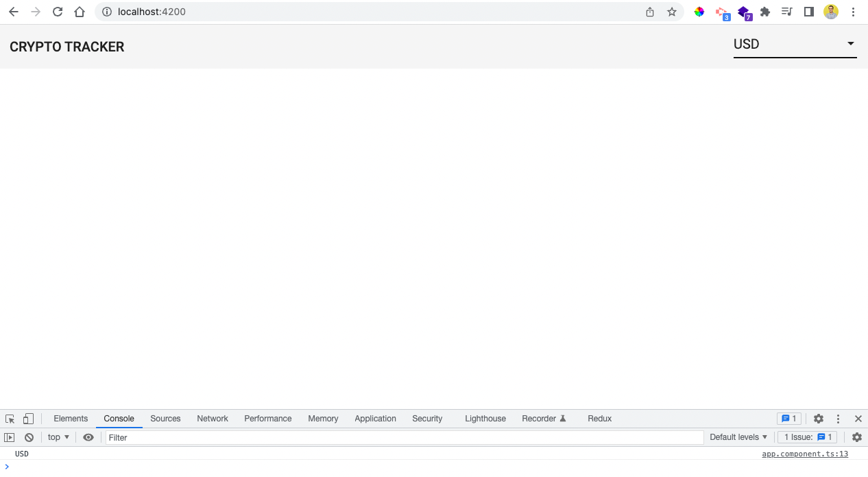Open the Network tab

213,419
